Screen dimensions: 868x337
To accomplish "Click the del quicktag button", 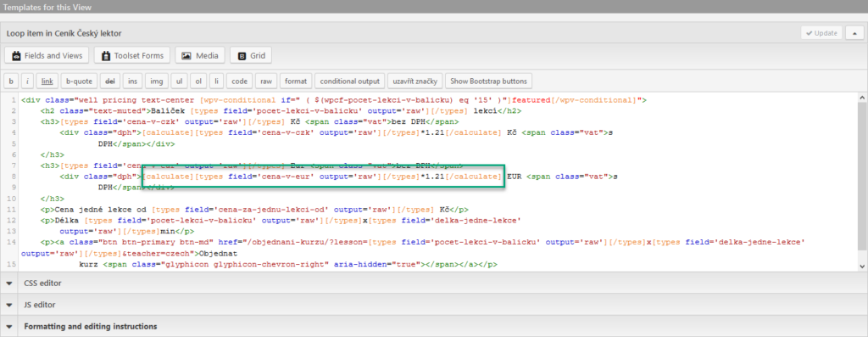I will (x=110, y=81).
